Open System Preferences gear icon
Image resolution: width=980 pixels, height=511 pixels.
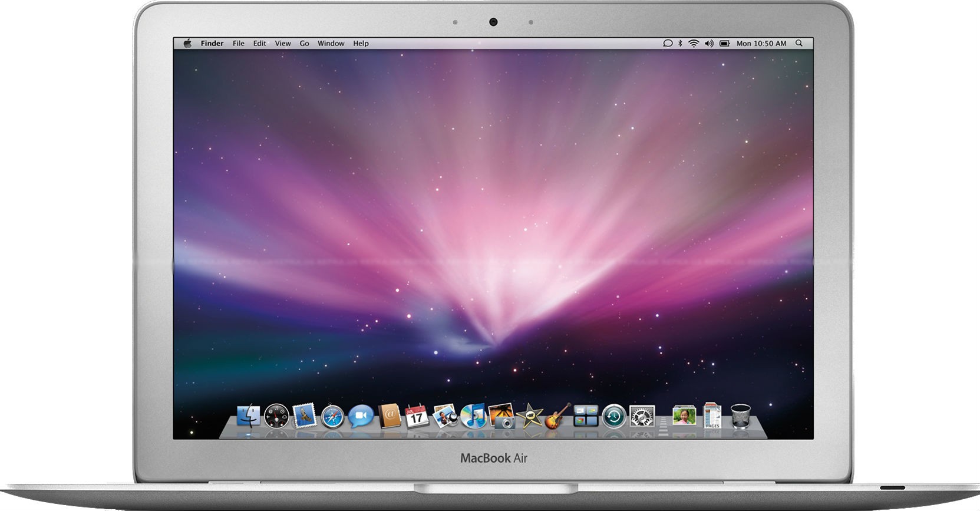coord(641,417)
